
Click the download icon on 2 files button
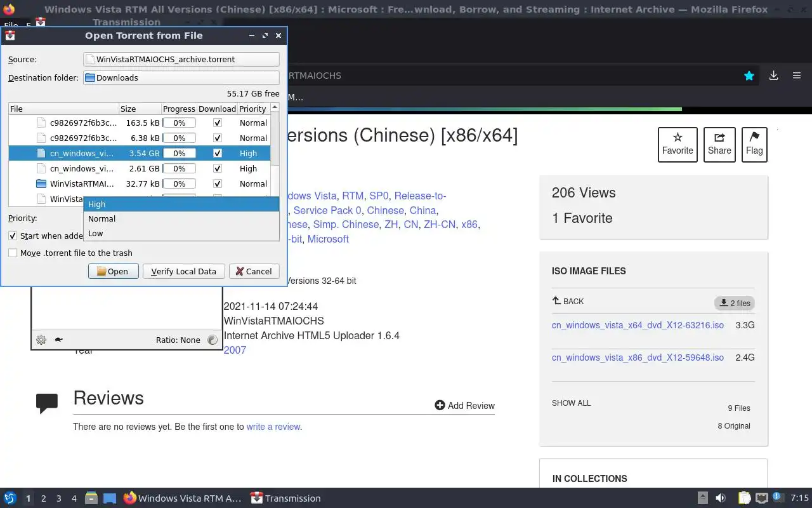click(x=724, y=303)
